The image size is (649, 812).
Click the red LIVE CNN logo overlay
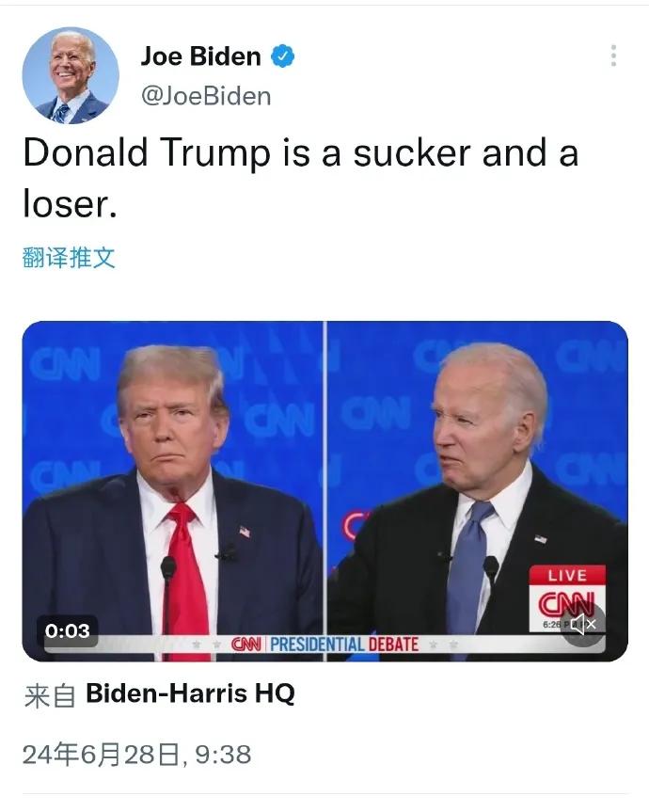coord(567,598)
